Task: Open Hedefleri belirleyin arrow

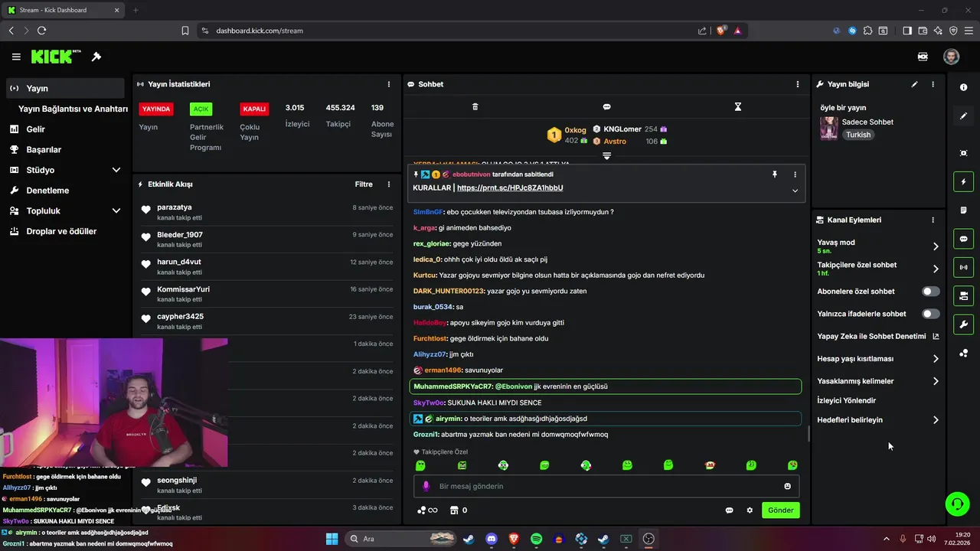Action: [936, 420]
